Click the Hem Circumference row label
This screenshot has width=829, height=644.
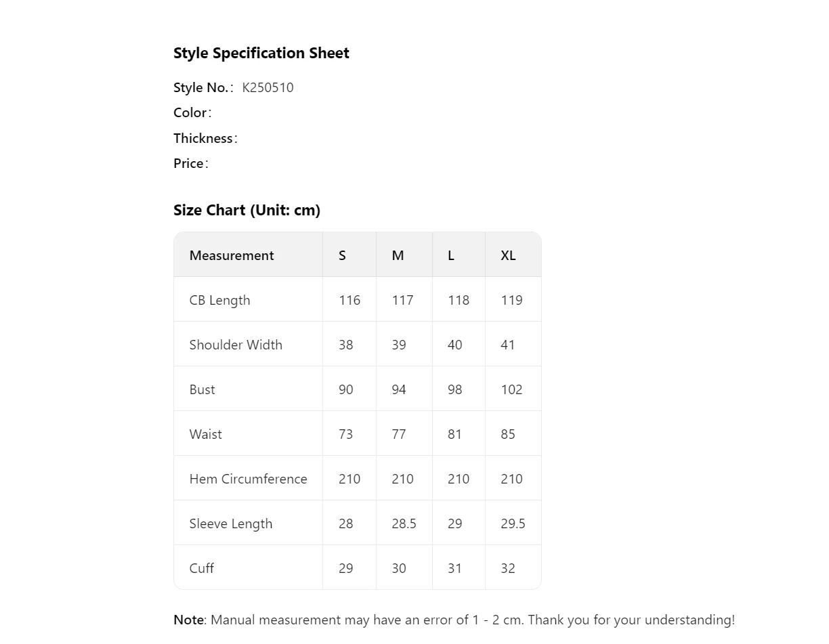(x=248, y=479)
